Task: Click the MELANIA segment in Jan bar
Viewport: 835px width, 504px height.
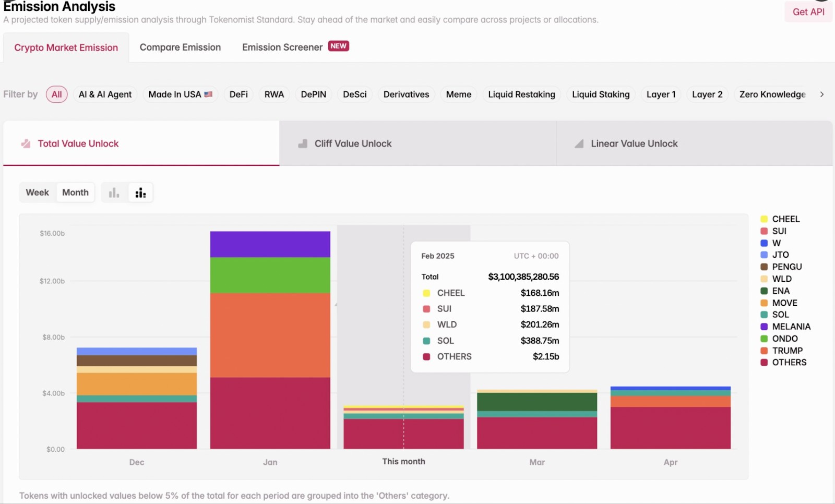Action: [x=270, y=244]
